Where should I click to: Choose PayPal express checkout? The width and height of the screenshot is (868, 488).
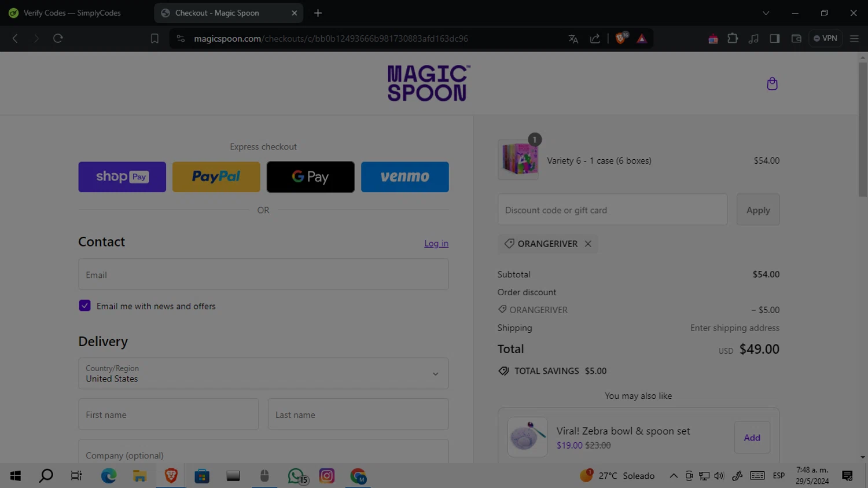coord(216,177)
